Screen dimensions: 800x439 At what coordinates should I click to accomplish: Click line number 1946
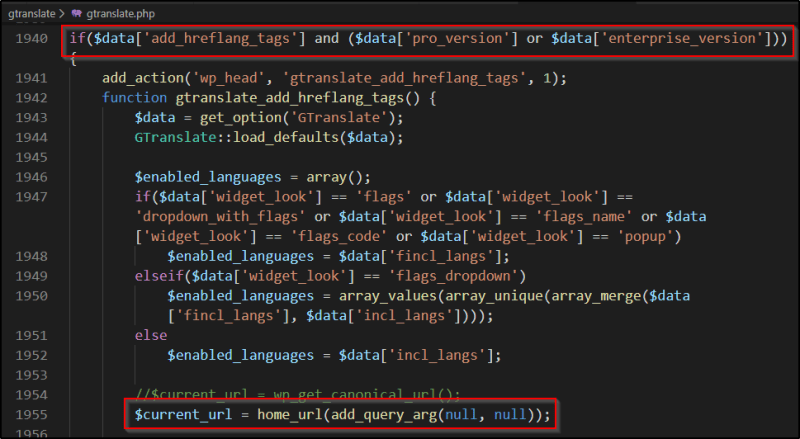pyautogui.click(x=32, y=177)
